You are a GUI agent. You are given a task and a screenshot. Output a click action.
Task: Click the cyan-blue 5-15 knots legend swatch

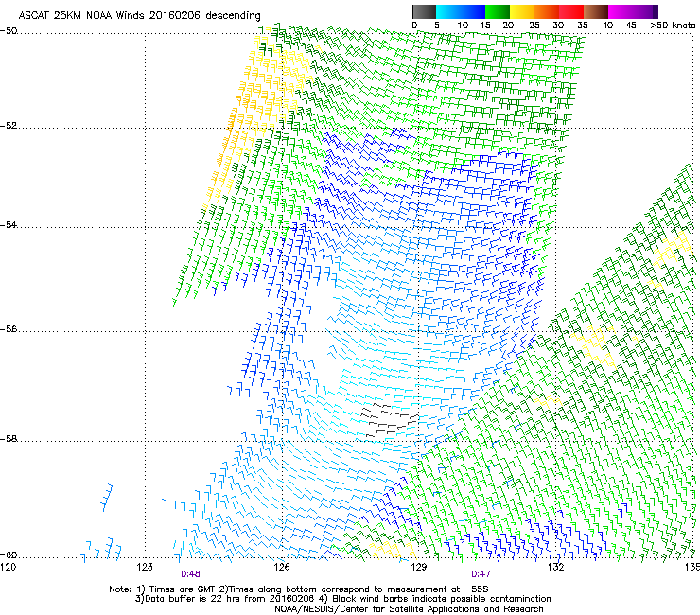[461, 11]
